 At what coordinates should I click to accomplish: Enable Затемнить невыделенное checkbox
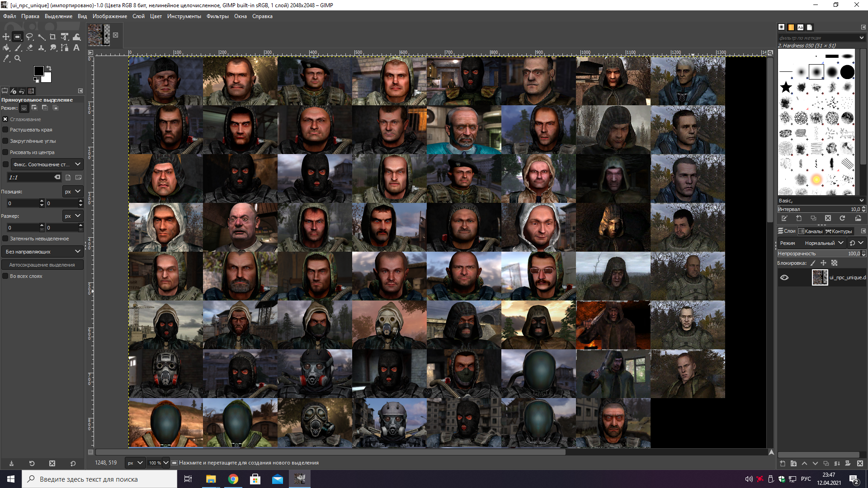click(x=5, y=239)
